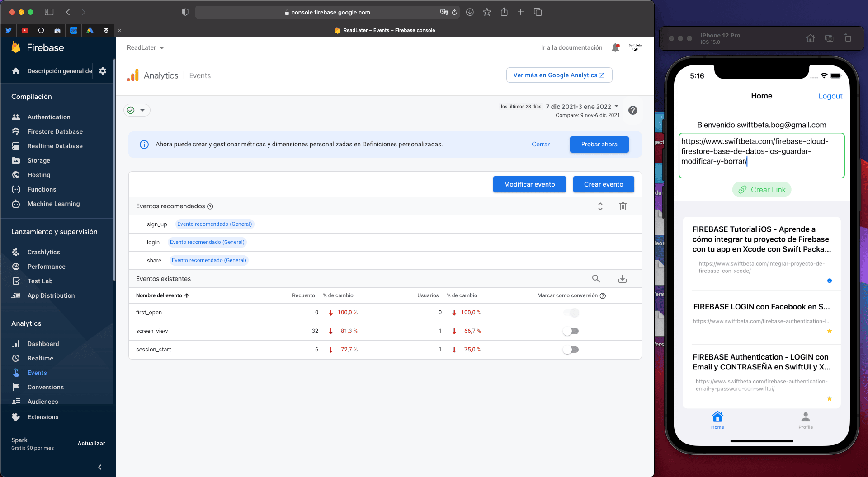Toggle first_open conversion switch
This screenshot has height=477, width=868.
(571, 313)
